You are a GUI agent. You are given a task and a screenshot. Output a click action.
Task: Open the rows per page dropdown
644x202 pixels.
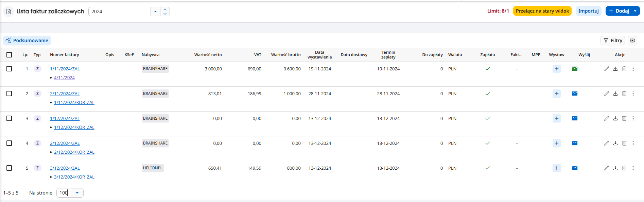[77, 193]
